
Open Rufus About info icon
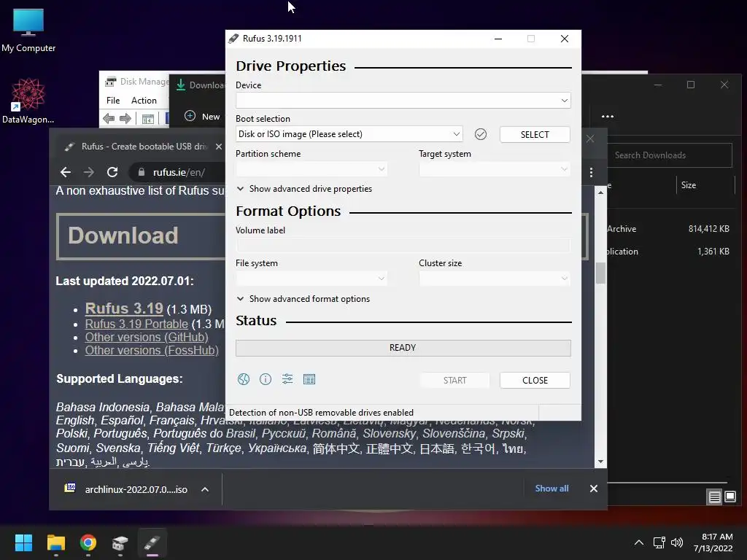pyautogui.click(x=266, y=379)
